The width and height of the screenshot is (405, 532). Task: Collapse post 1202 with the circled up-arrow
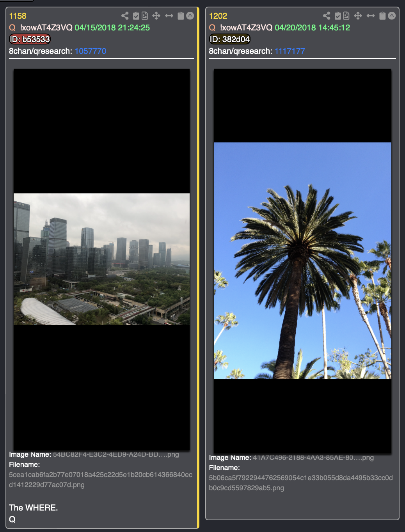point(392,16)
